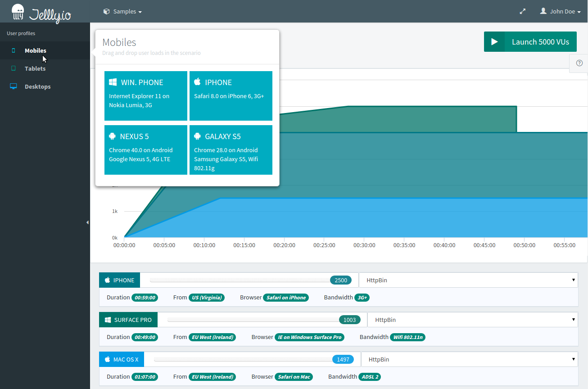Viewport: 588px width, 389px height.
Task: Click the US (Virginia) location badge
Action: click(206, 298)
